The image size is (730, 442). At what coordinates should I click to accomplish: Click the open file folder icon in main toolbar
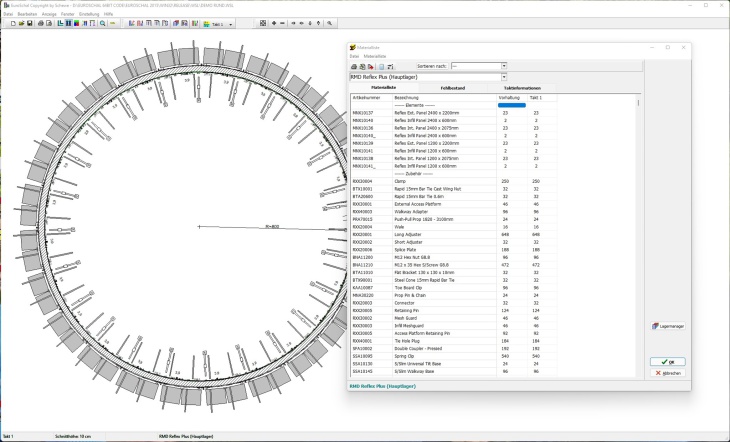point(21,23)
